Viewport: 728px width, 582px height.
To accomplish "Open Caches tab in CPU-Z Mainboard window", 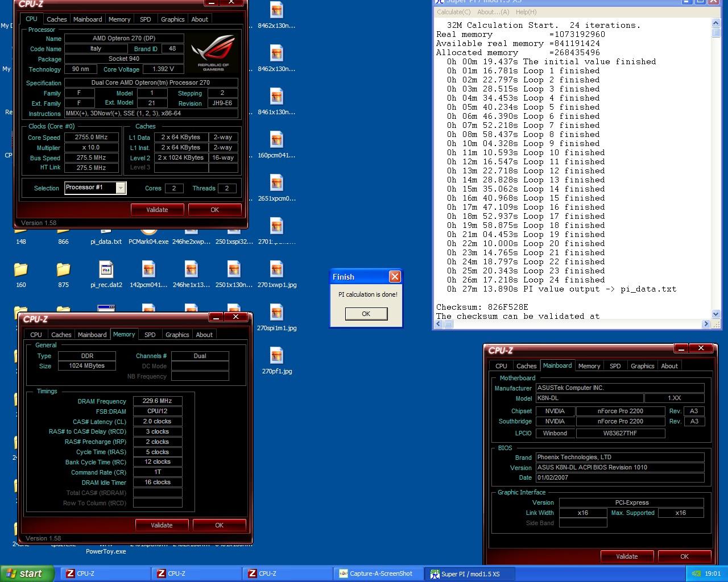I will pyautogui.click(x=526, y=366).
